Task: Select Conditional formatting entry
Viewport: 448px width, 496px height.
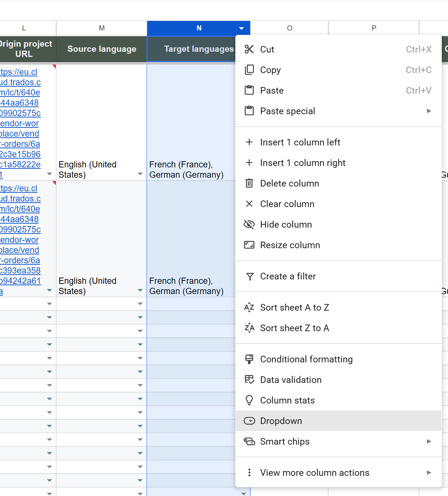Action: [x=338, y=359]
